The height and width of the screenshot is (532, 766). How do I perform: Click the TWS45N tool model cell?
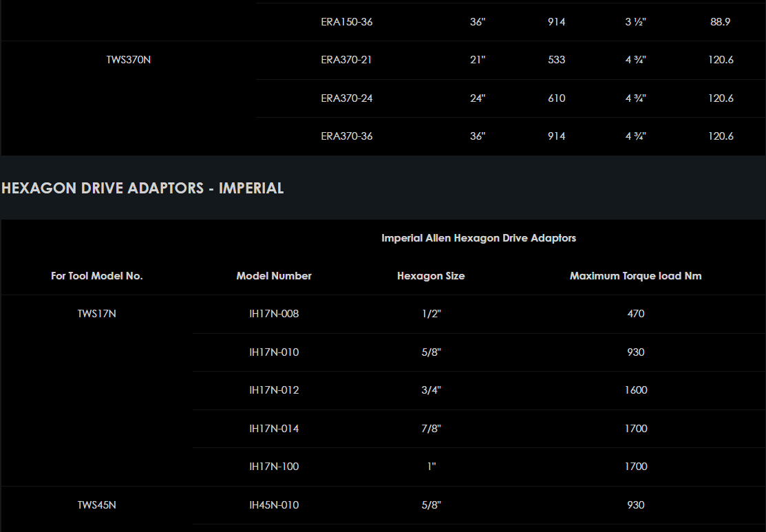(96, 505)
